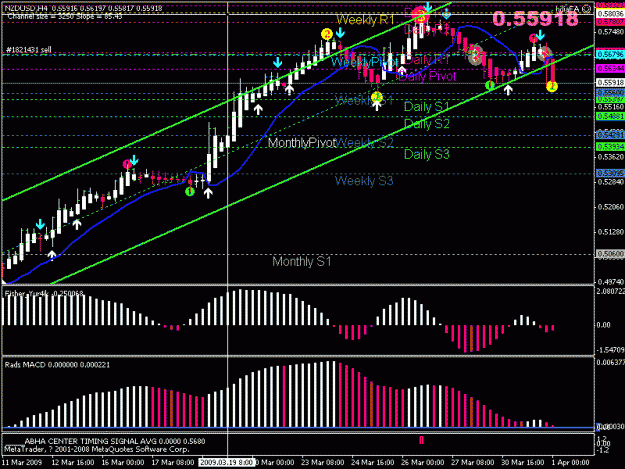Click the cyan down arrow beside the yellow 2 marker
The width and height of the screenshot is (625, 469).
tap(340, 32)
